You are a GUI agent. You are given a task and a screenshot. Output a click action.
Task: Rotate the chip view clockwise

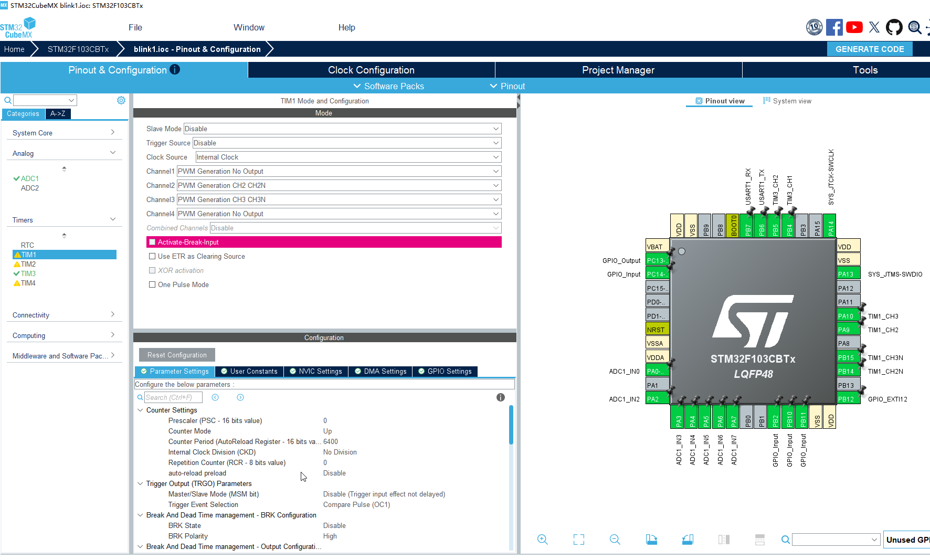651,540
